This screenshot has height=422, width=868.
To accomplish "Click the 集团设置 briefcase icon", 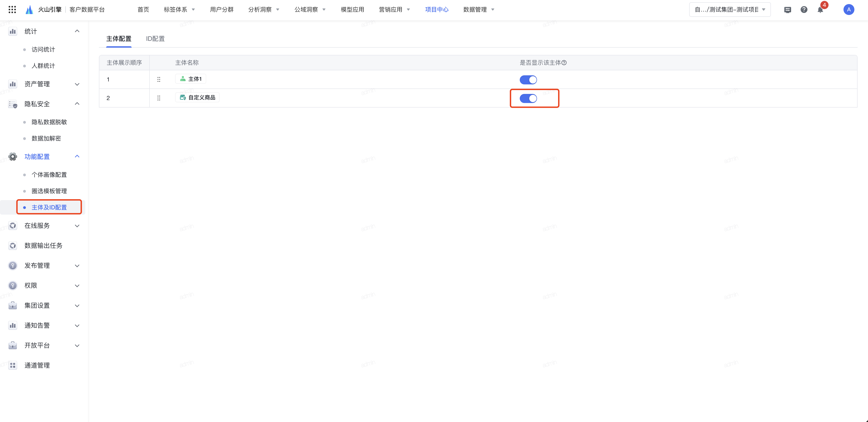I will (x=13, y=305).
